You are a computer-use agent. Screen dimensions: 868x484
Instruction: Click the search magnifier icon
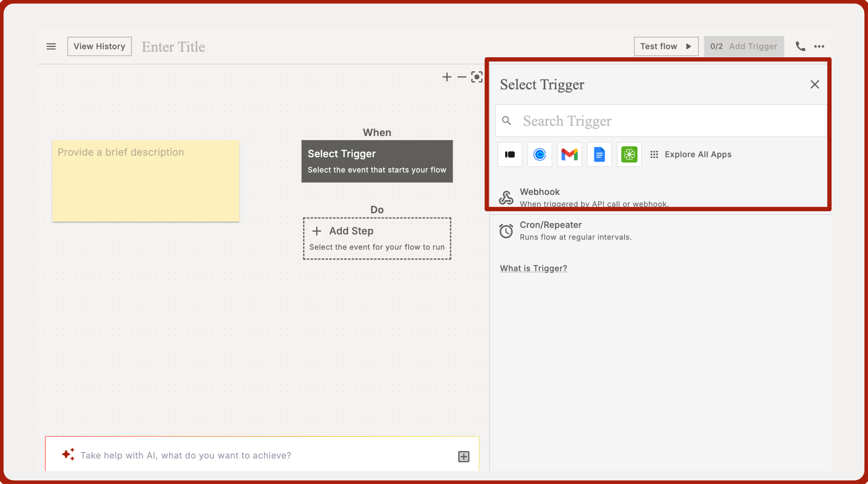click(x=507, y=121)
